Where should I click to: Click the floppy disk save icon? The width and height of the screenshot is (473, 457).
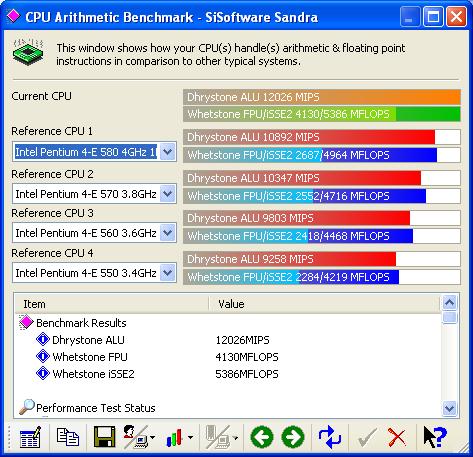point(105,437)
